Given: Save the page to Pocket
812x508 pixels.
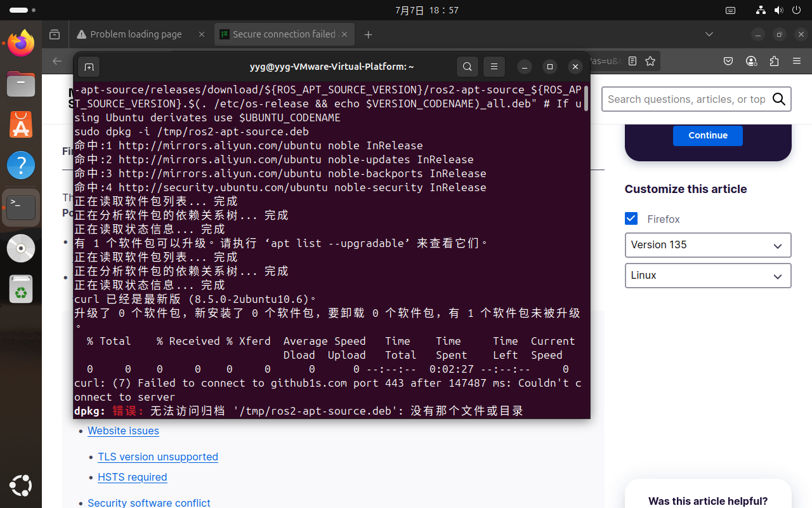Looking at the screenshot, I should click(728, 61).
